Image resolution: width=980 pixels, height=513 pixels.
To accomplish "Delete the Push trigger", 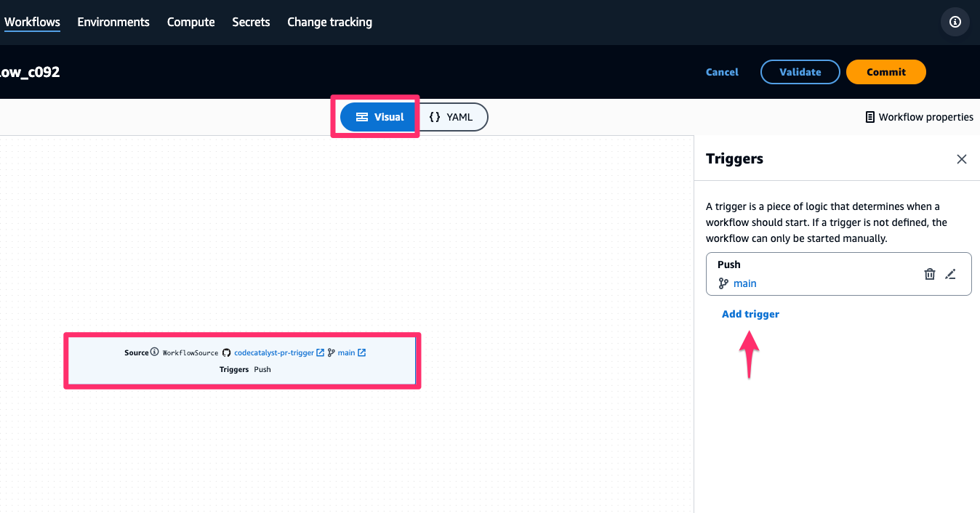I will coord(930,274).
